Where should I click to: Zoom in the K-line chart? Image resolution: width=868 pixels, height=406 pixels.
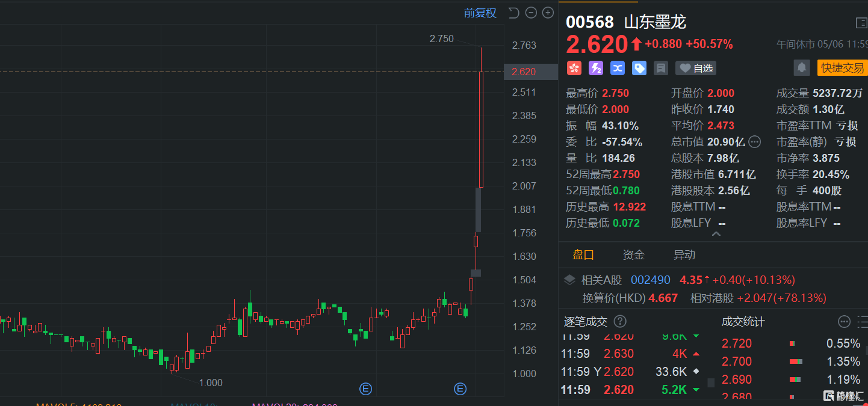548,13
